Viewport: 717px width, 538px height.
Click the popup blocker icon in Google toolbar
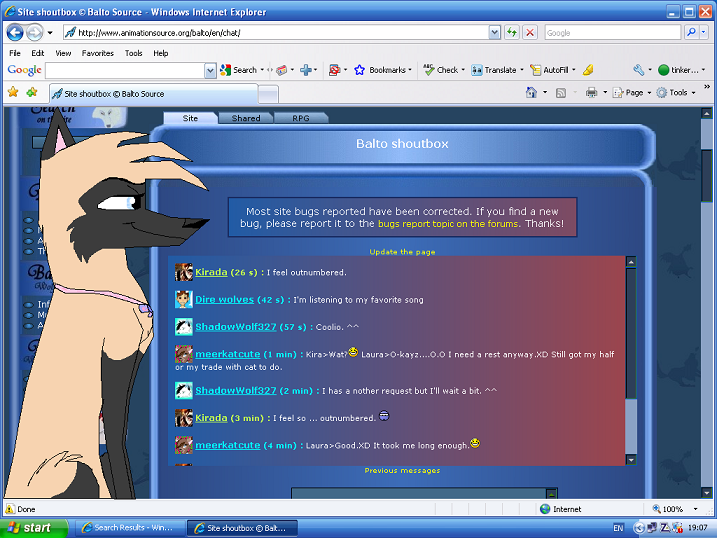click(335, 70)
